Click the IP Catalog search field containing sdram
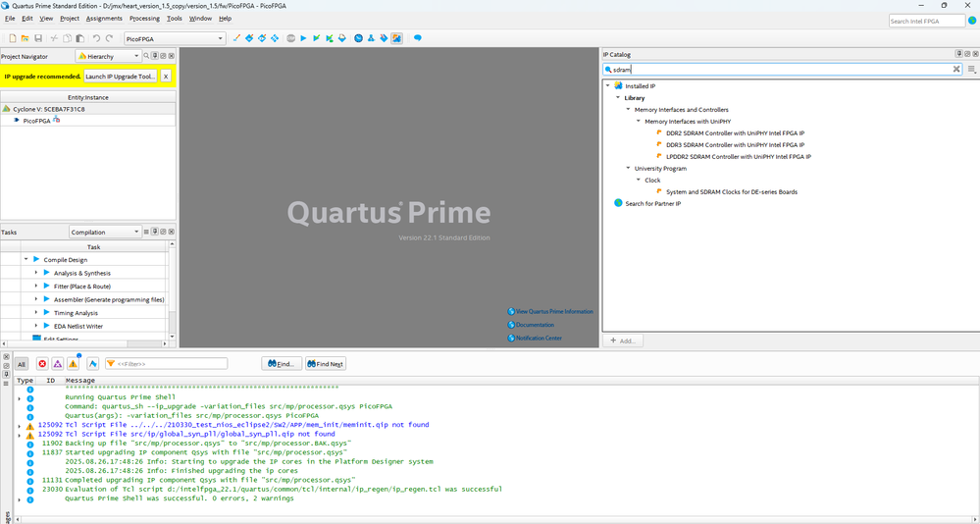The image size is (980, 524). click(x=782, y=70)
